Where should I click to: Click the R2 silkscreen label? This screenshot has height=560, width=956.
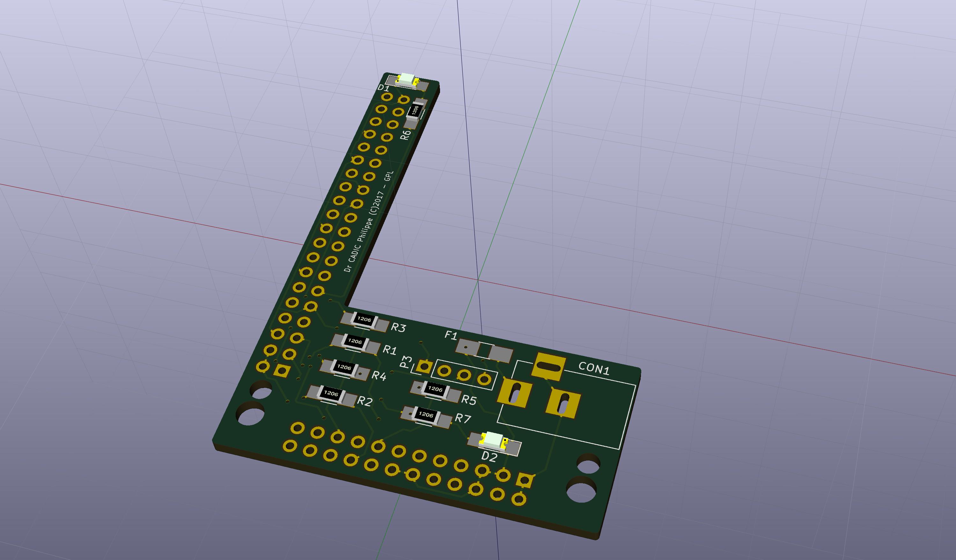point(365,402)
